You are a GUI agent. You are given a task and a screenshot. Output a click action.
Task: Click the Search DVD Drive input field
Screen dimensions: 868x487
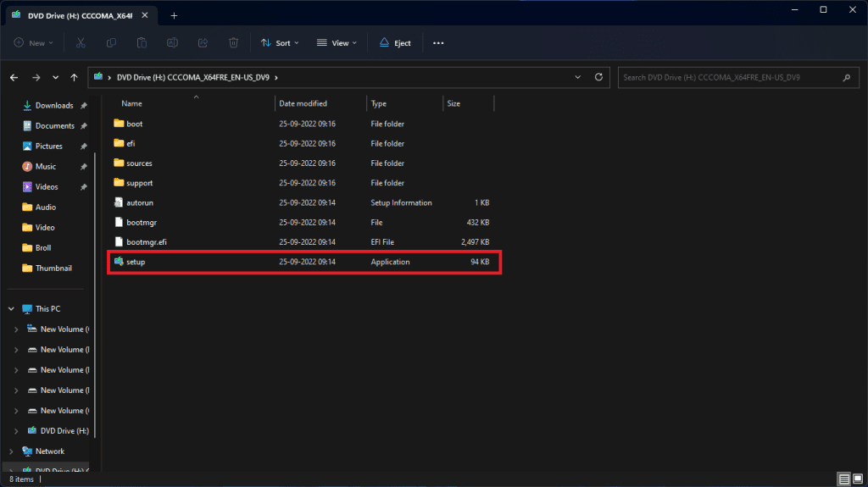(x=729, y=77)
